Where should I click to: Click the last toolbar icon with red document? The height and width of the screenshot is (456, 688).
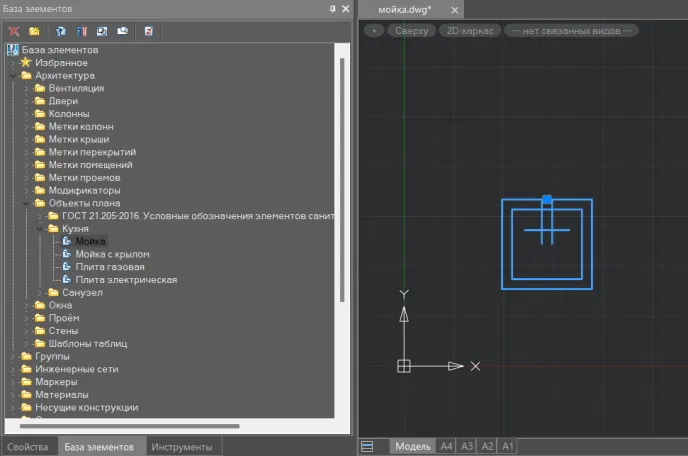[x=148, y=31]
